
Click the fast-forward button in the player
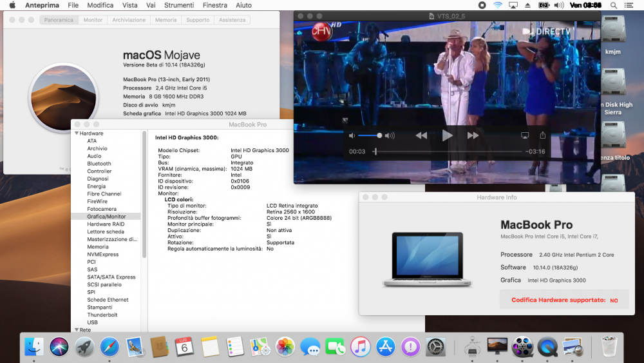click(x=473, y=135)
